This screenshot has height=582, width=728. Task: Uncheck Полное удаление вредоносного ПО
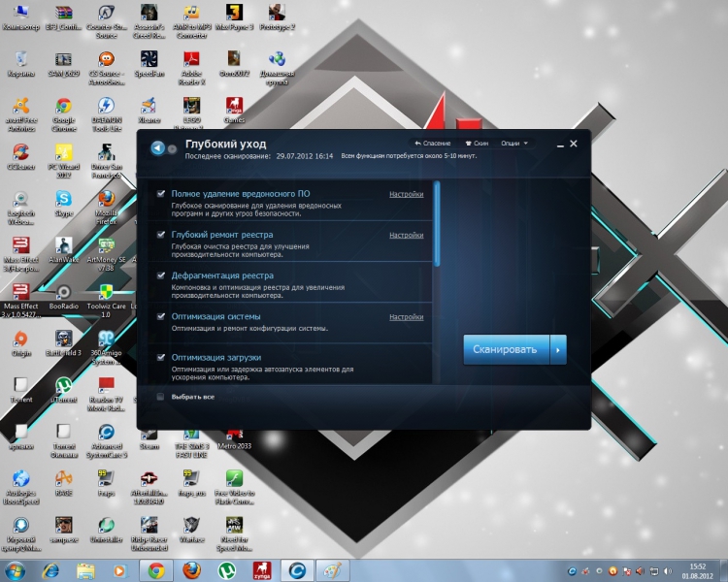[161, 194]
